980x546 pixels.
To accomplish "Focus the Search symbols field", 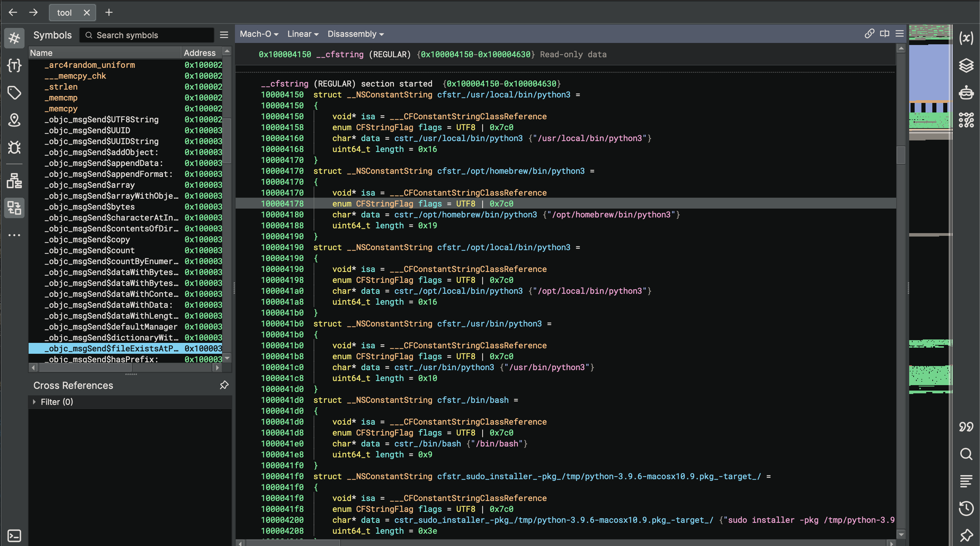I will coord(146,35).
